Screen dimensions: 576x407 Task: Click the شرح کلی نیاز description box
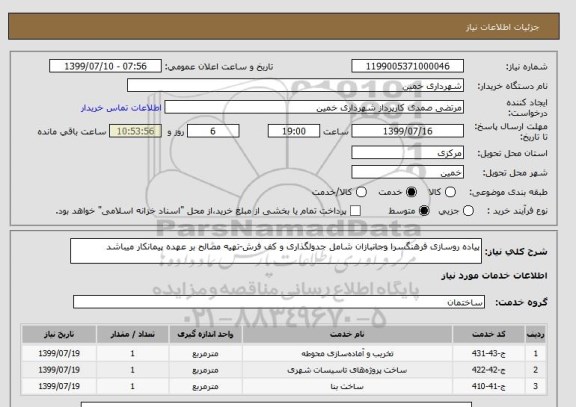276,251
